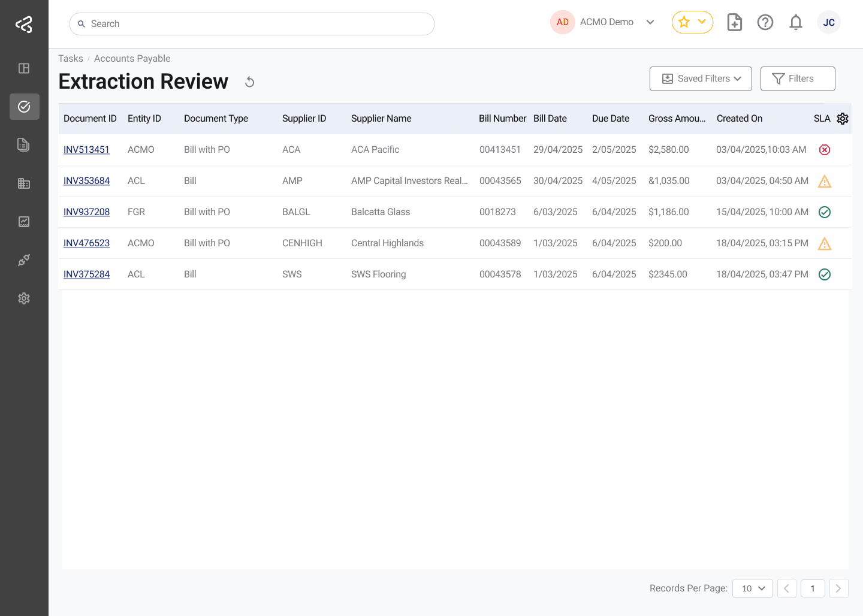
Task: Open the column settings gear in table header
Action: 843,119
